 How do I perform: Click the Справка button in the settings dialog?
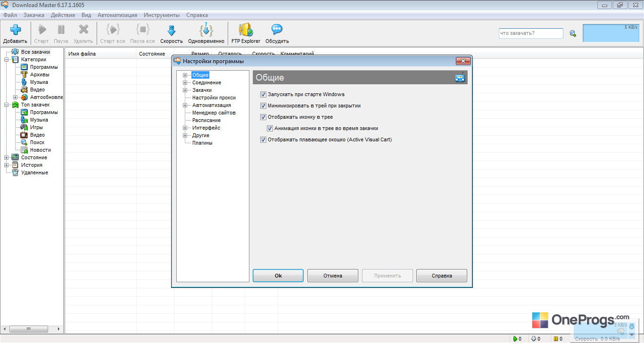pos(442,276)
